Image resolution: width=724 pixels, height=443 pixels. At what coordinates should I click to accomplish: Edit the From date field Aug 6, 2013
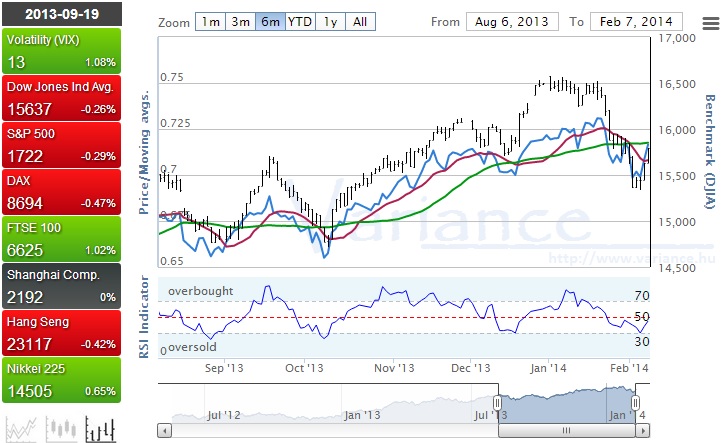(512, 22)
